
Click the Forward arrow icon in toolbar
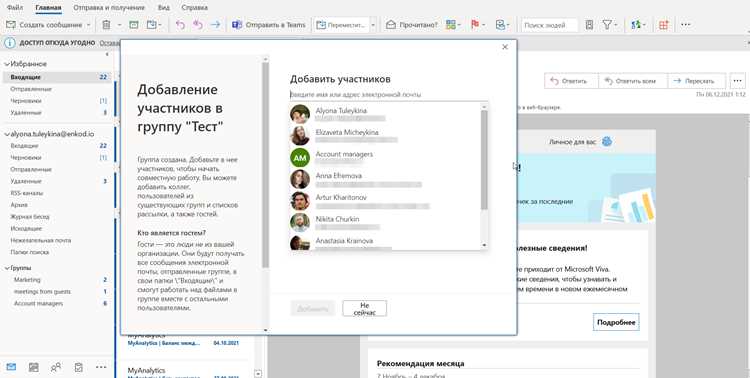click(215, 25)
